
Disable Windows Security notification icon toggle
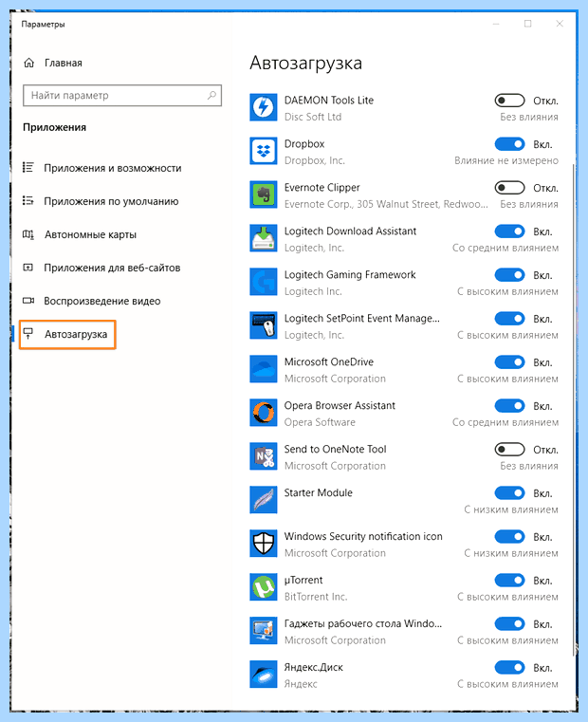[x=509, y=537]
